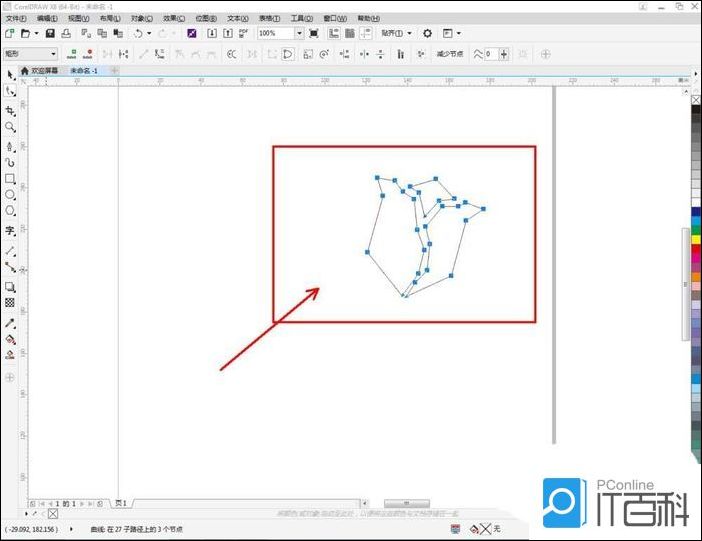
Task: Click the Import icon in standard toolbar
Action: [212, 33]
